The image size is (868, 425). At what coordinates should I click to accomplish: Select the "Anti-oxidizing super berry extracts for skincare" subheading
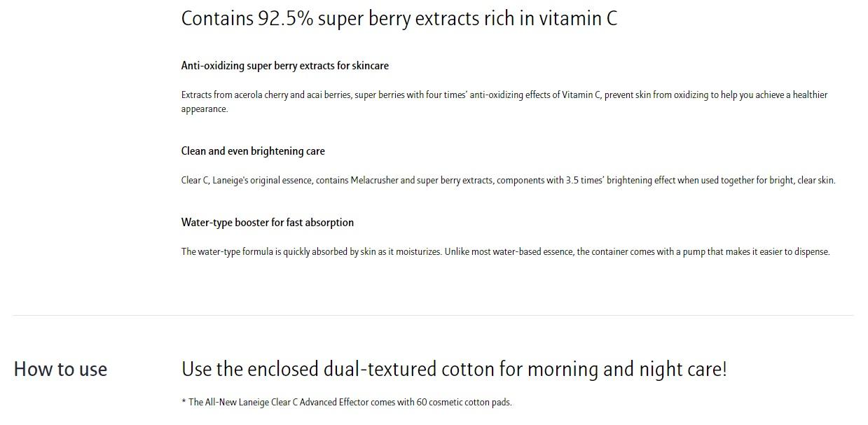(284, 66)
